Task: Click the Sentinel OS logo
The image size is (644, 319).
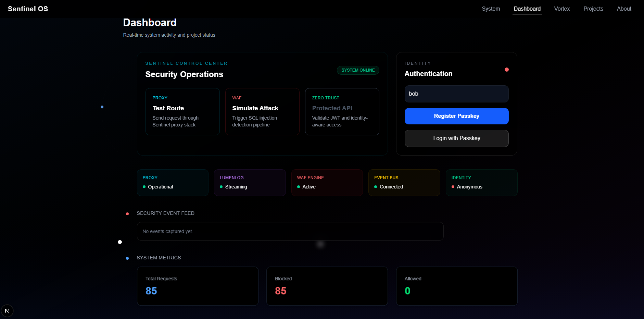Action: [x=28, y=9]
